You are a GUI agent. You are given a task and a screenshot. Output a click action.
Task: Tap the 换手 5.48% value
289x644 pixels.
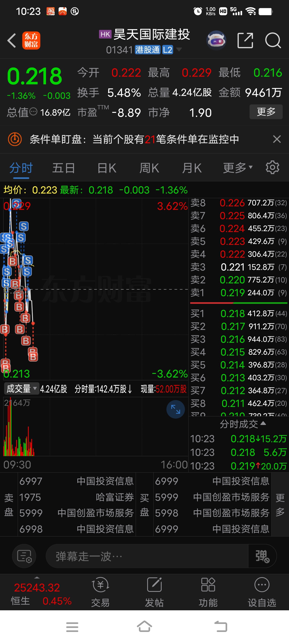tap(124, 93)
